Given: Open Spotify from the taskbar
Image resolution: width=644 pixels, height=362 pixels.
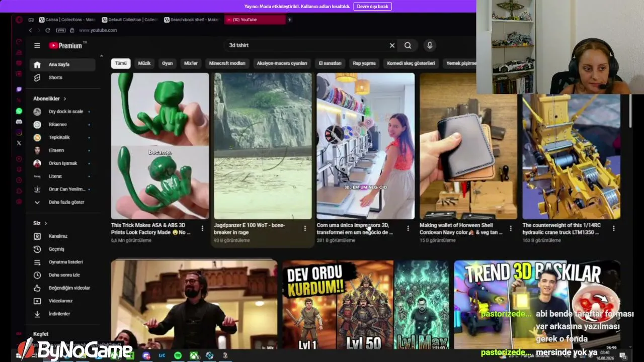Looking at the screenshot, I should click(178, 355).
